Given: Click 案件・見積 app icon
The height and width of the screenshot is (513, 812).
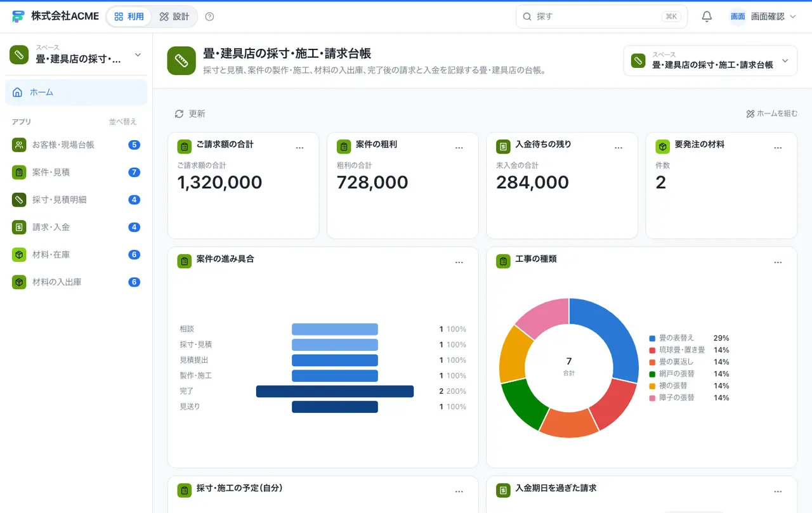Looking at the screenshot, I should pyautogui.click(x=19, y=172).
